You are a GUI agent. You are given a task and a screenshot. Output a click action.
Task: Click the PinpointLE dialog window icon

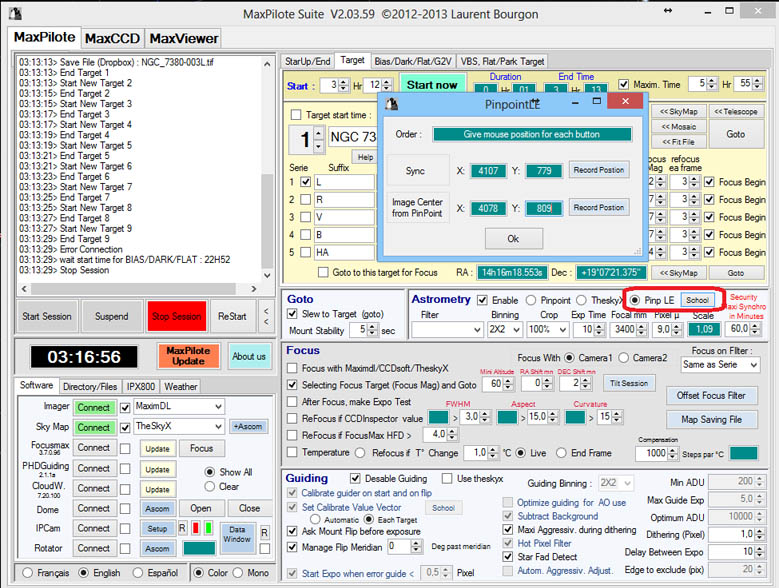pos(391,103)
